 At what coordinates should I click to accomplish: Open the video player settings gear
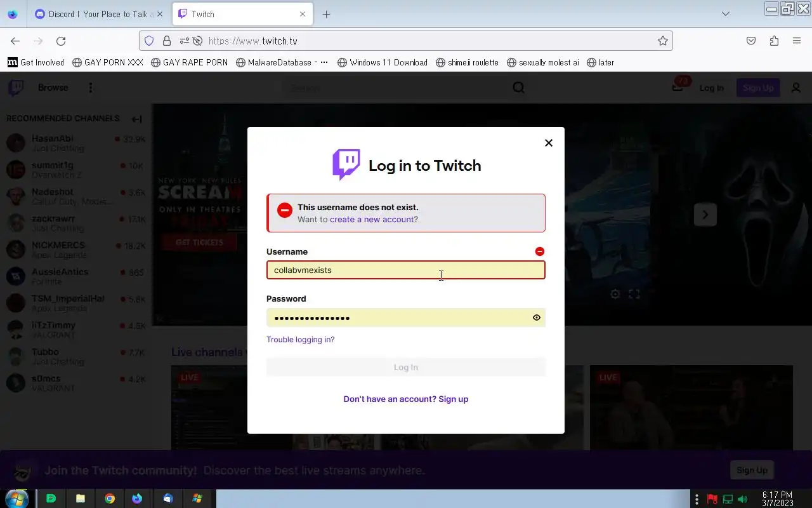tap(615, 294)
